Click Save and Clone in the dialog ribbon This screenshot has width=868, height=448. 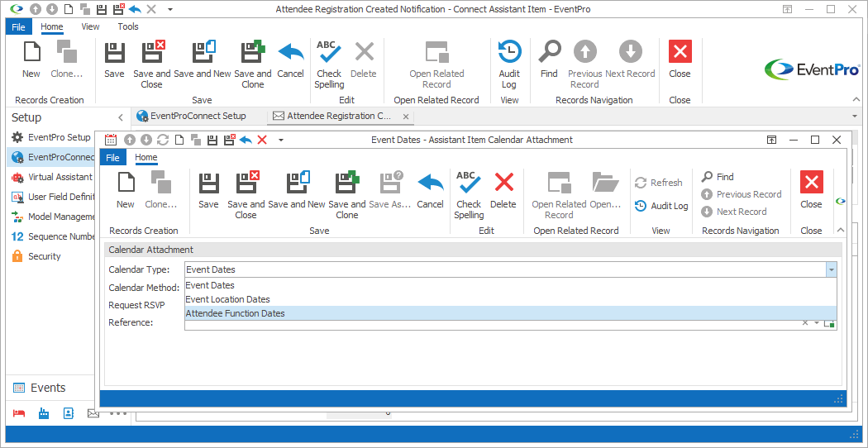(x=346, y=195)
